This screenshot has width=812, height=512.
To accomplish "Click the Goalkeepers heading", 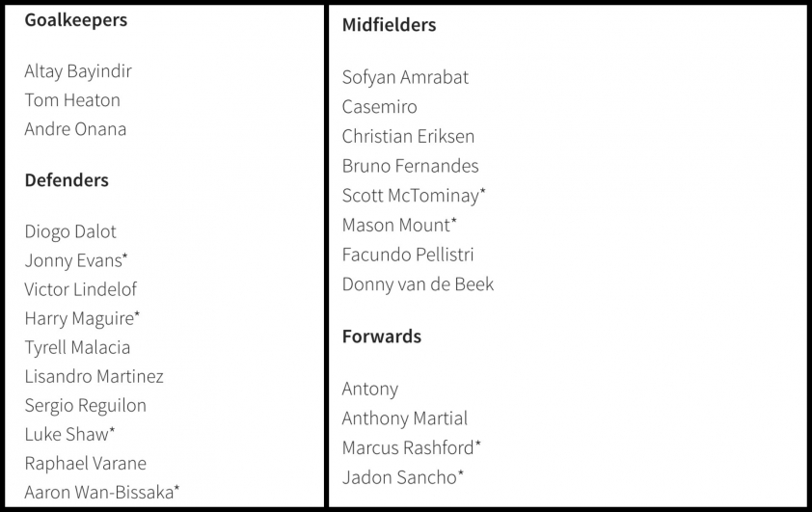I will tap(75, 20).
